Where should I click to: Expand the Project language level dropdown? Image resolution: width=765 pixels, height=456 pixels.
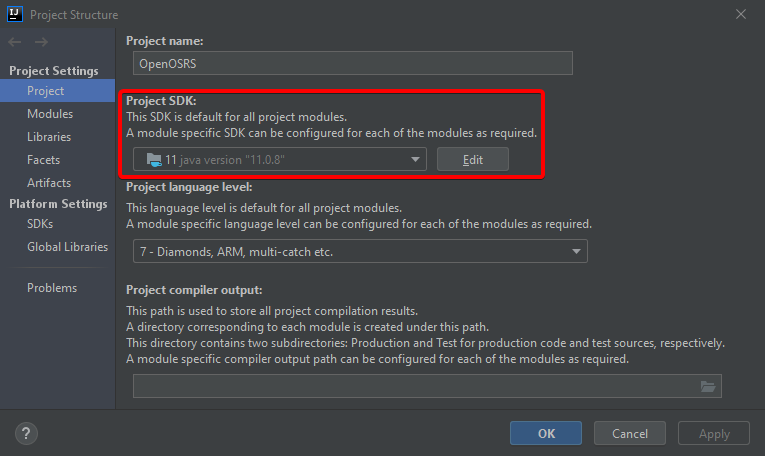[x=360, y=252]
